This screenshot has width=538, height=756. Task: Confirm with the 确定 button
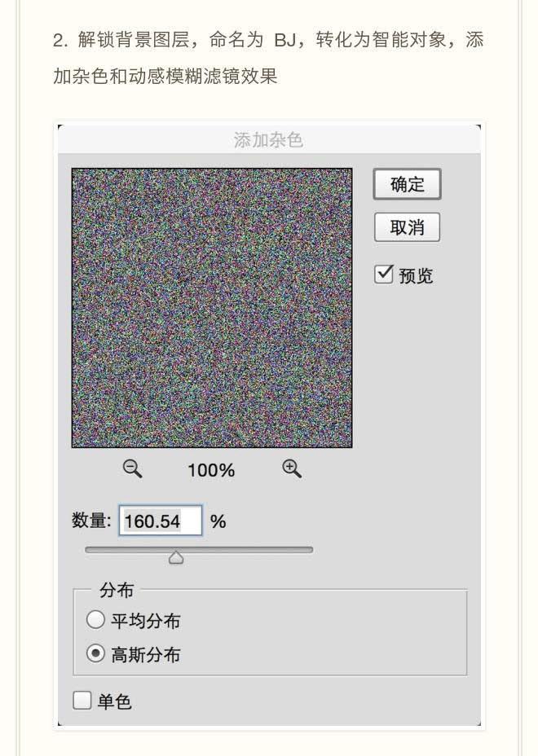click(x=407, y=184)
